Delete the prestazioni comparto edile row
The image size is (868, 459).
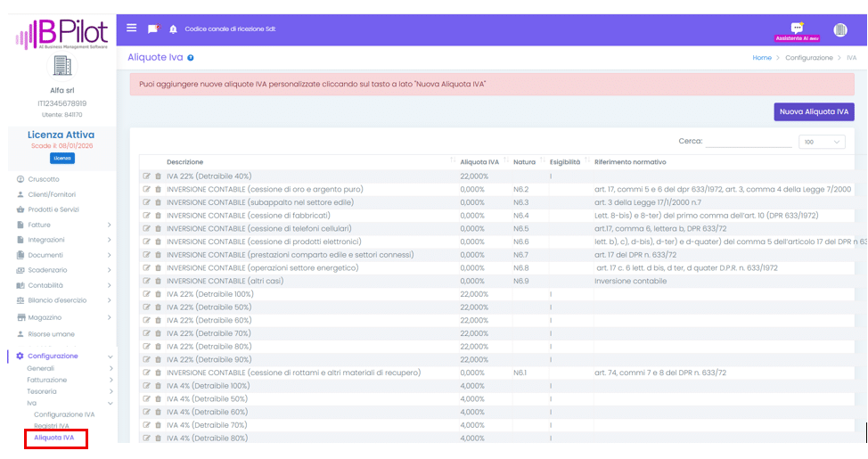tap(158, 255)
